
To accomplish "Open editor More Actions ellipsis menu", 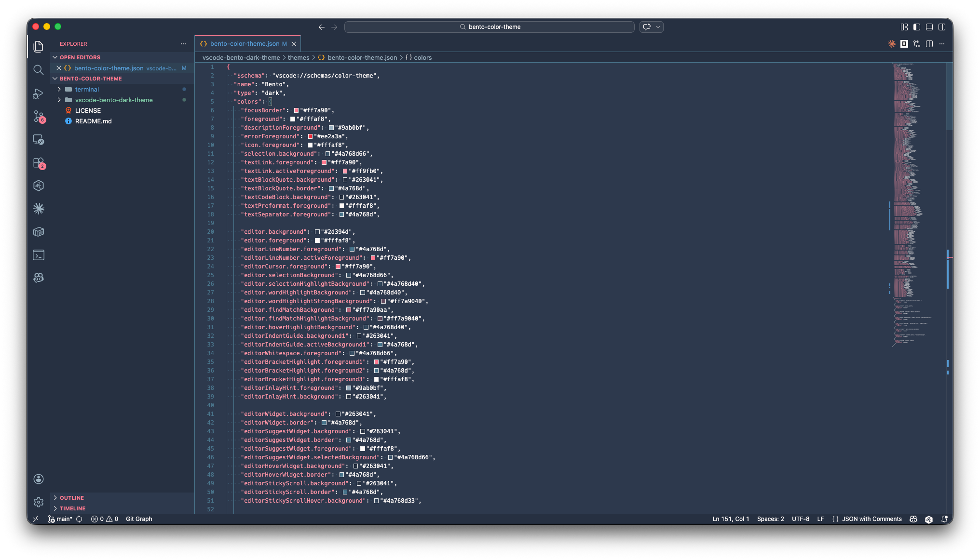I will pyautogui.click(x=942, y=44).
